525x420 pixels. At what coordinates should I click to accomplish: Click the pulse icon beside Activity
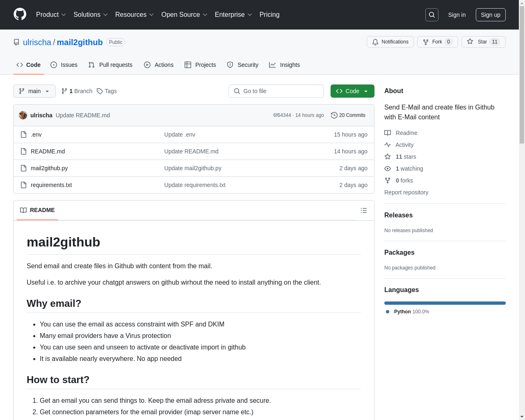click(x=388, y=145)
